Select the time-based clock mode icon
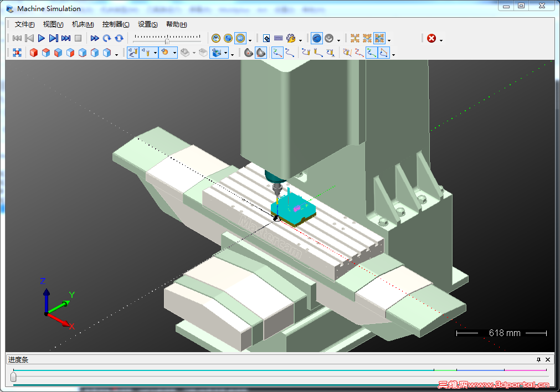This screenshot has width=560, height=392. pyautogui.click(x=215, y=38)
